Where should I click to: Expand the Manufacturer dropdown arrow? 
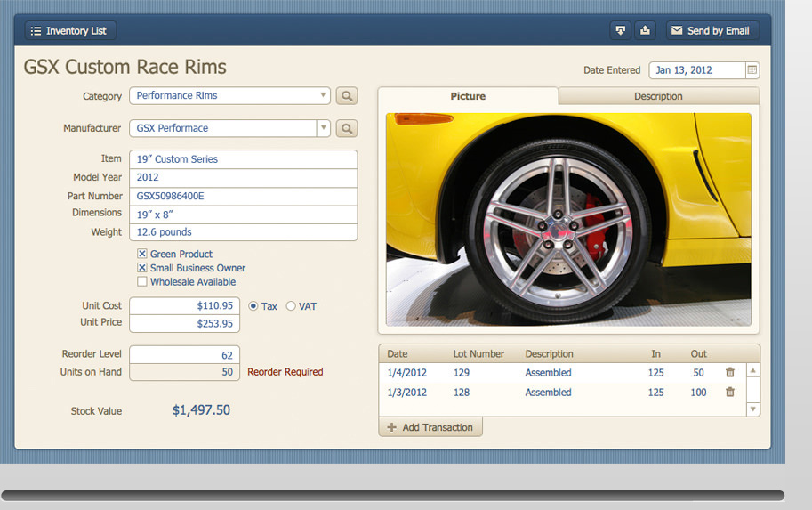[x=323, y=128]
